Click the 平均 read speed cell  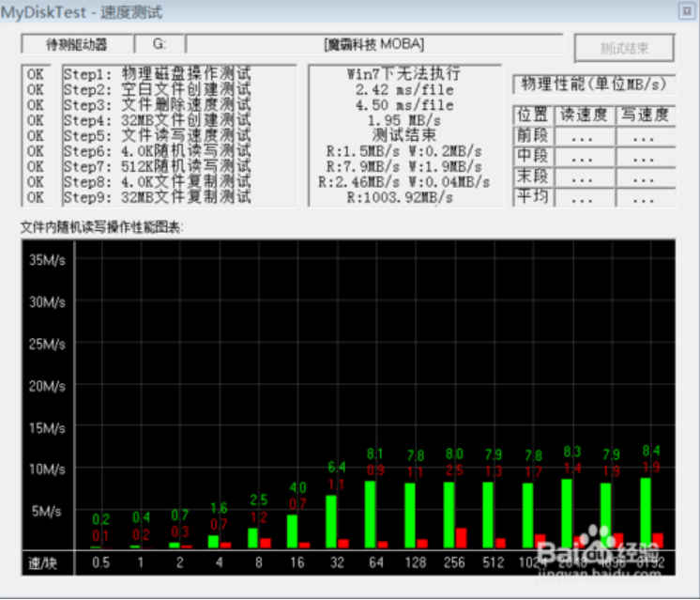click(582, 198)
